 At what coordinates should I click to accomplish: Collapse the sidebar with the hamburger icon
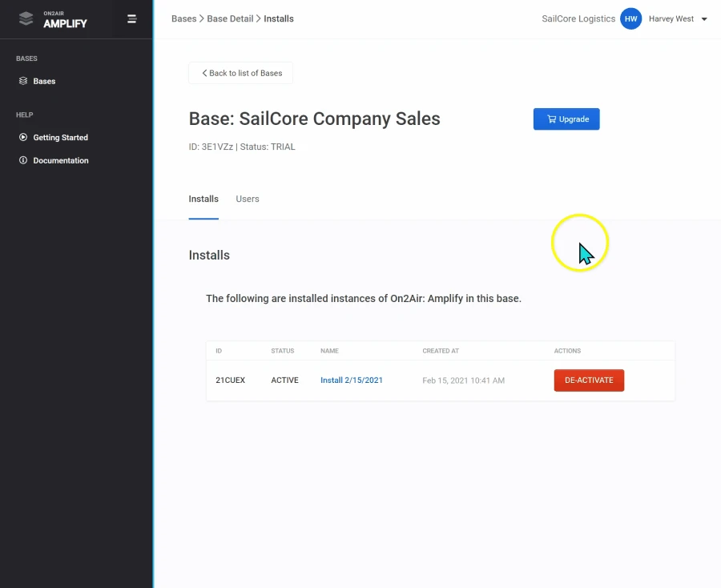[x=132, y=19]
